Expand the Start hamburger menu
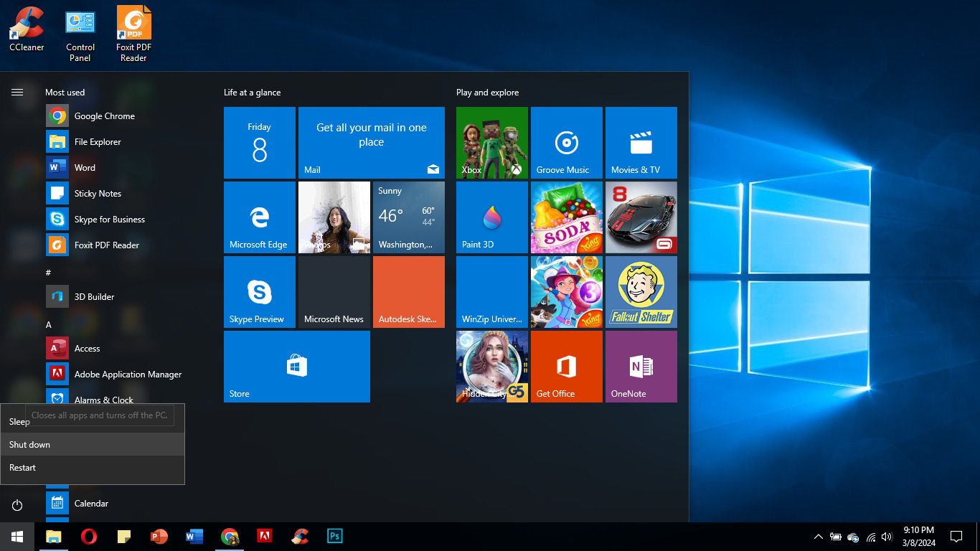Screen dimensions: 980x551 pyautogui.click(x=17, y=92)
